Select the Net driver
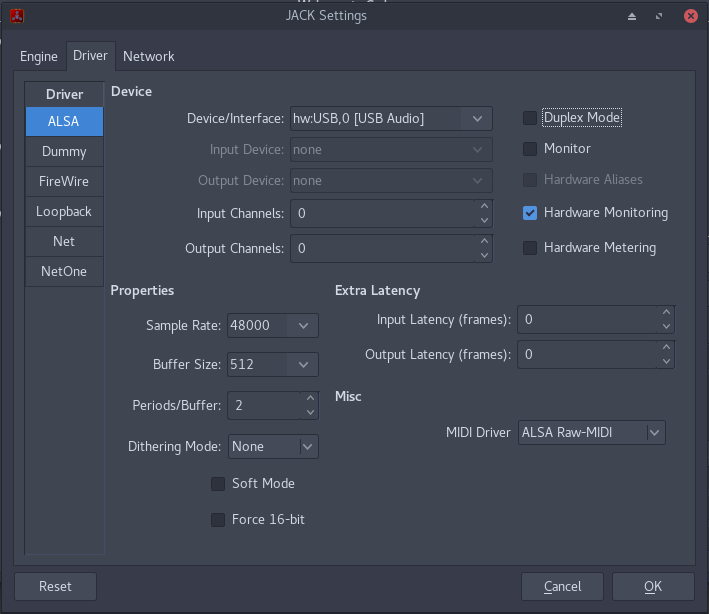709x614 pixels. [64, 241]
